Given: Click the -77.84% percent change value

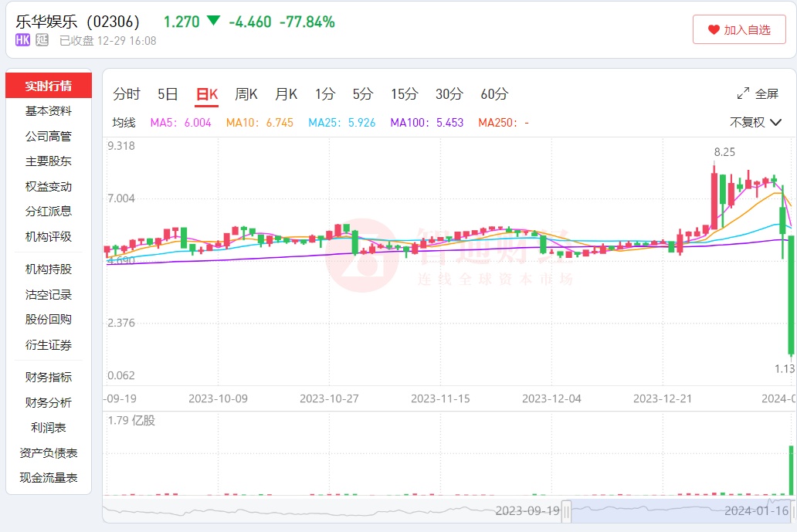Looking at the screenshot, I should (307, 22).
